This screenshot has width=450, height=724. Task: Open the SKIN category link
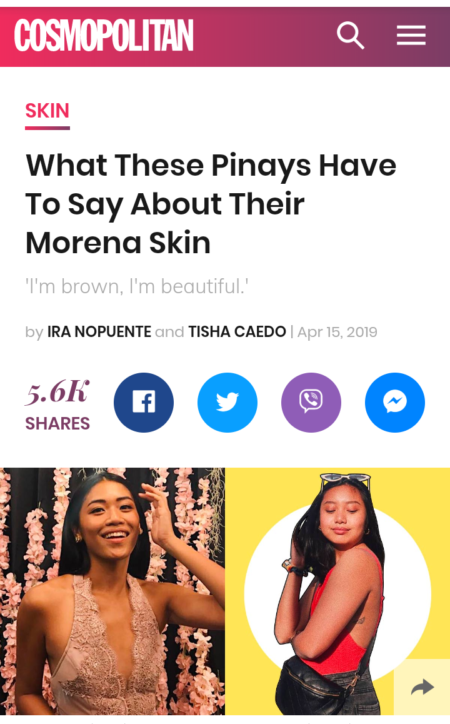pos(47,111)
